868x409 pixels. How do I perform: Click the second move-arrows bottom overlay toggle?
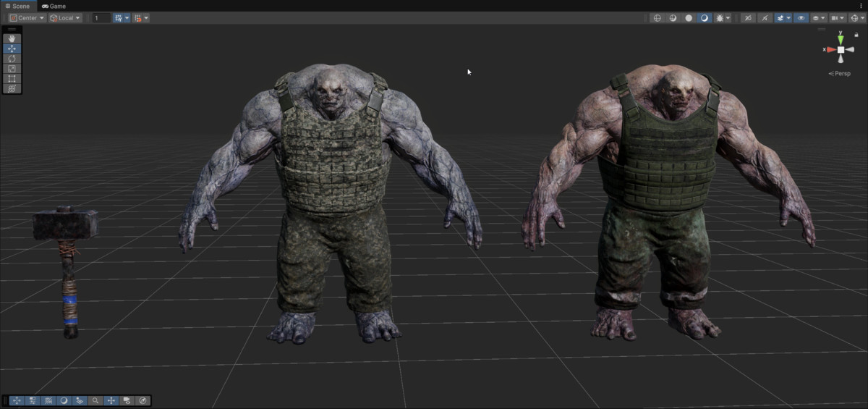coord(111,400)
